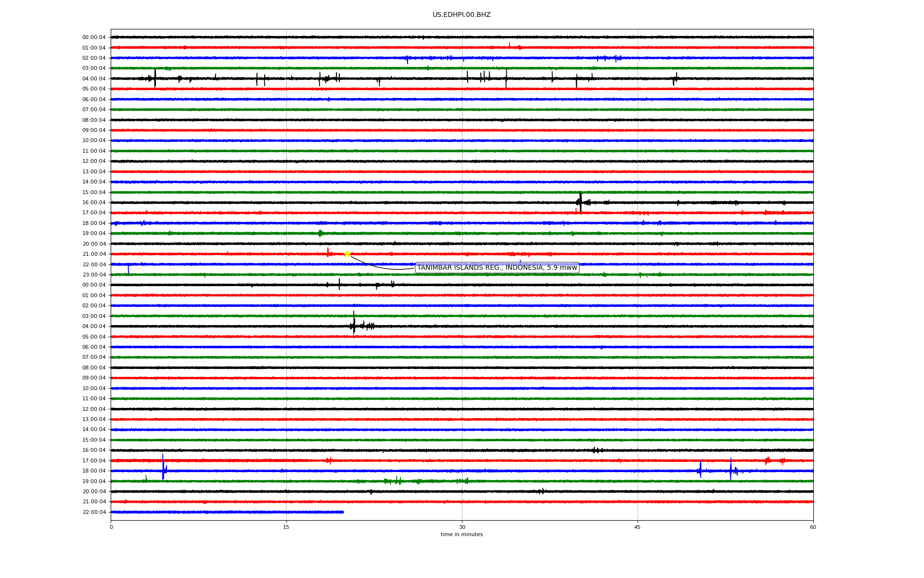Click the black burst on the second 04:00:04 trace

tap(354, 325)
